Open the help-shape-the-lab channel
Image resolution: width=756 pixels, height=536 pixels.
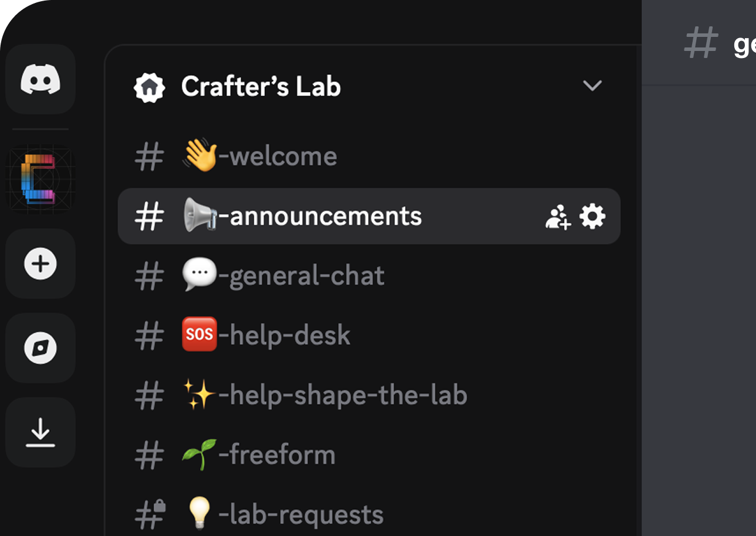(x=342, y=395)
